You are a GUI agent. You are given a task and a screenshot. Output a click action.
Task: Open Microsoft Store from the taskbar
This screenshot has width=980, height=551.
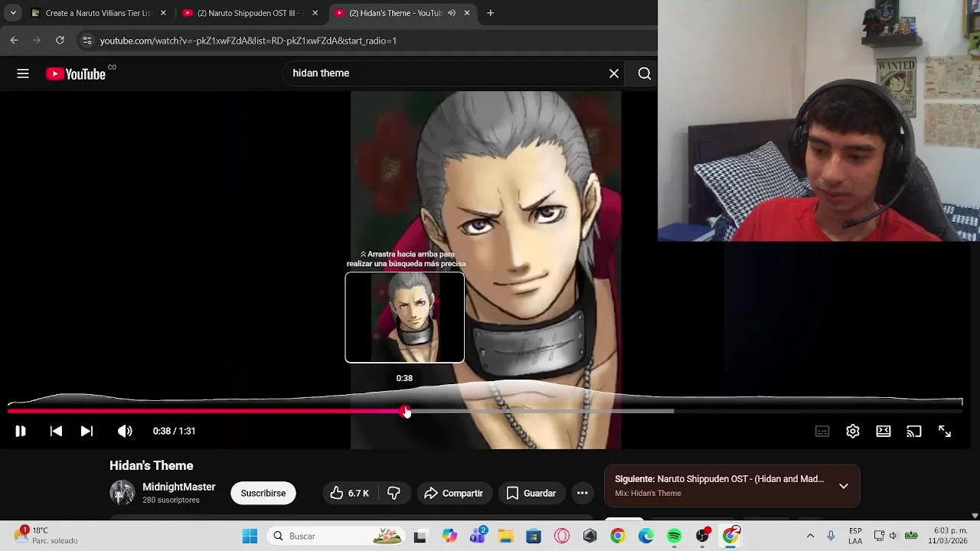click(x=534, y=536)
